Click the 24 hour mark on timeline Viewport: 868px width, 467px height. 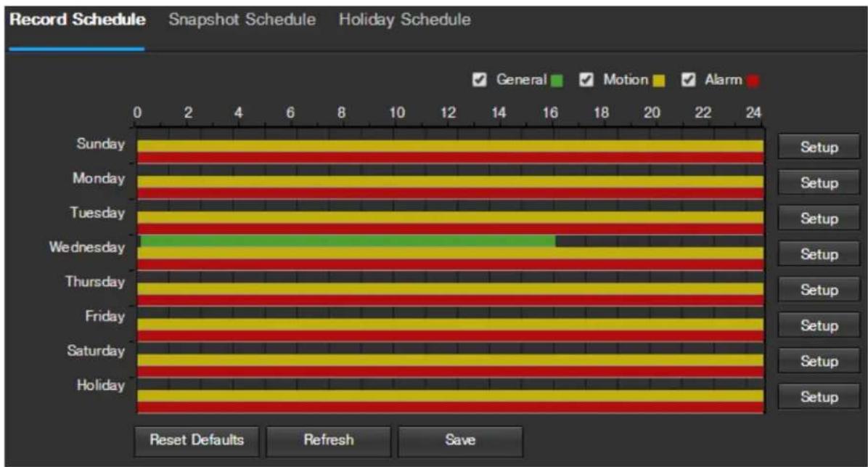pos(753,113)
